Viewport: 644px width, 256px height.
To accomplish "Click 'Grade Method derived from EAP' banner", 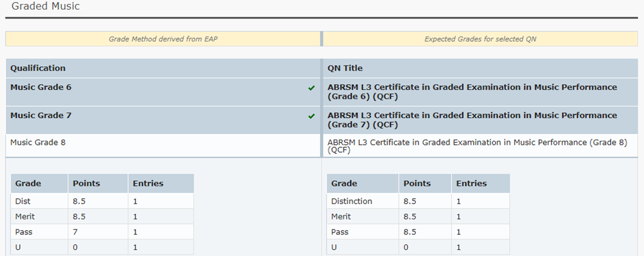I will (163, 39).
